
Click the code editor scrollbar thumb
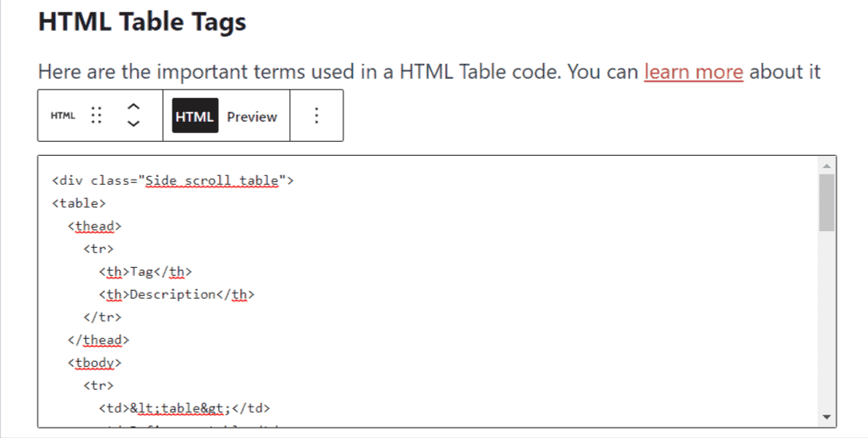tap(827, 202)
